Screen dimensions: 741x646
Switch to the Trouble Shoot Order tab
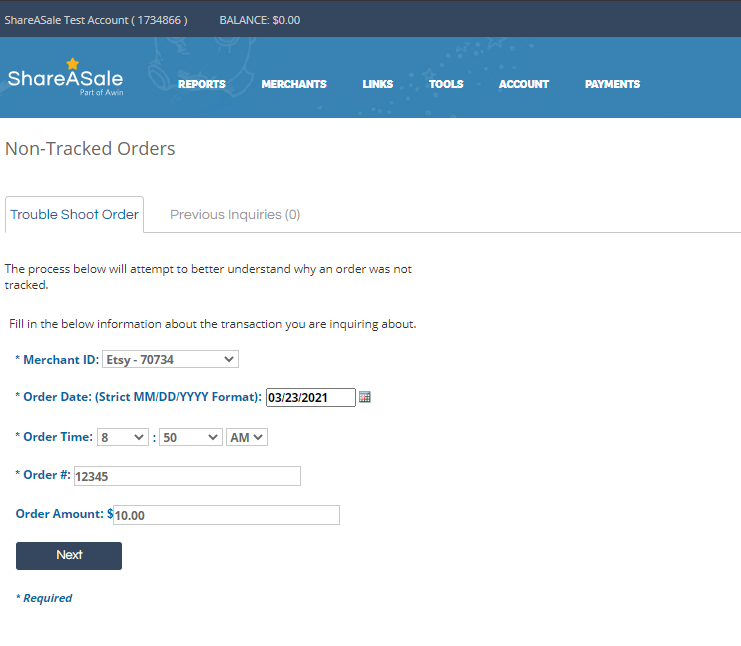[x=74, y=215]
